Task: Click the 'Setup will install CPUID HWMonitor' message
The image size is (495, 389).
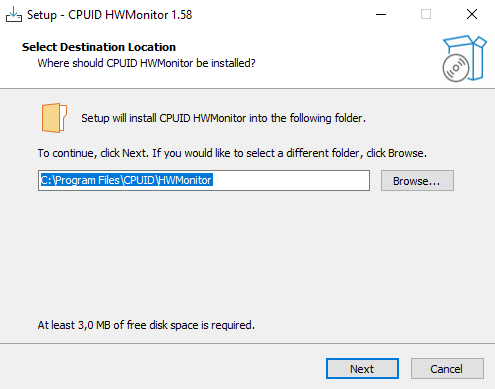Action: point(223,118)
